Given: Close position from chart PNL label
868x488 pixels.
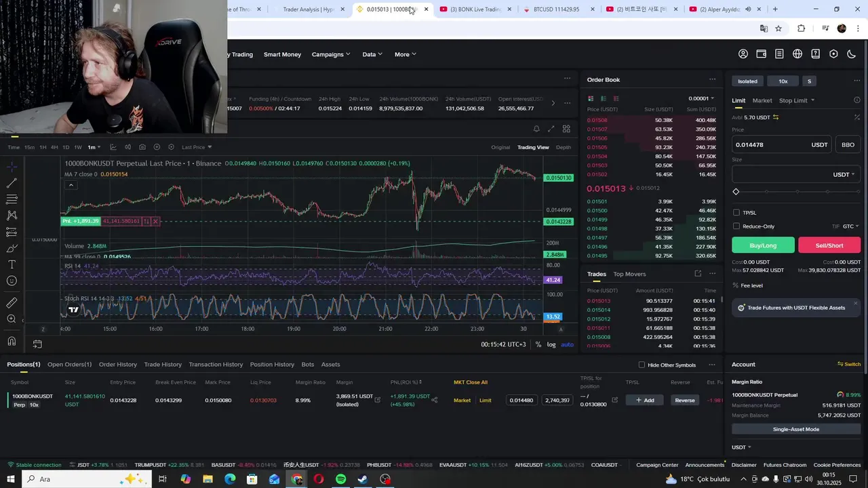Looking at the screenshot, I should coord(155,221).
